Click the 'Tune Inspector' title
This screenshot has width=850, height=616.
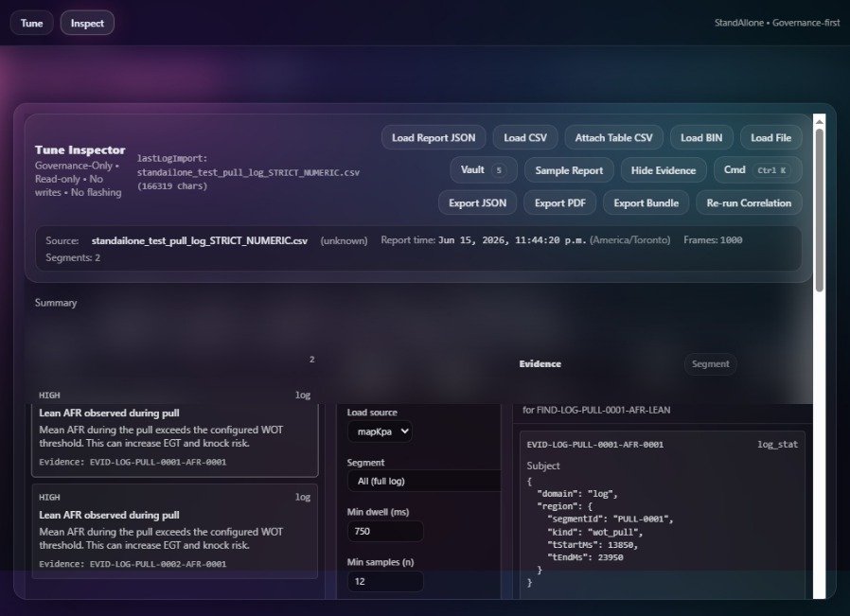click(80, 150)
